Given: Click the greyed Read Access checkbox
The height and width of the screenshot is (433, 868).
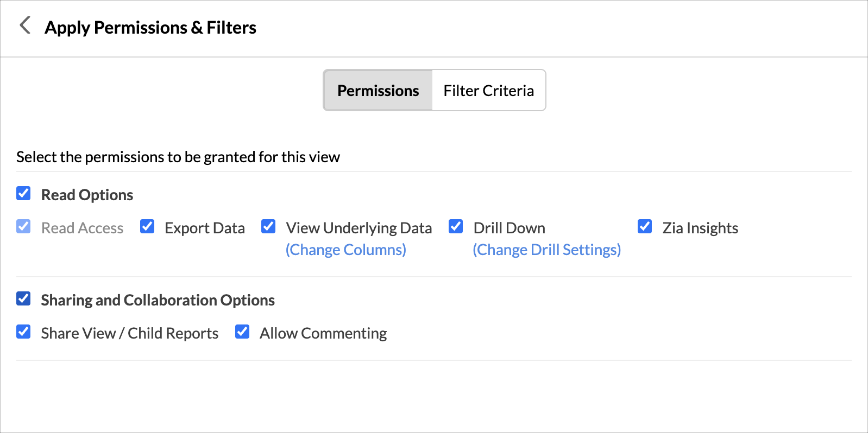Looking at the screenshot, I should (x=23, y=226).
